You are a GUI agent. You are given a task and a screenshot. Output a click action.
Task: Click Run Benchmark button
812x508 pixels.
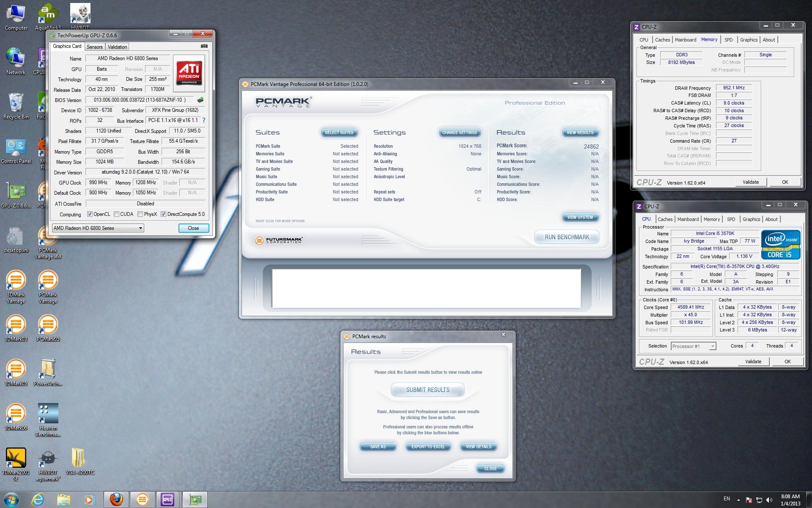click(x=567, y=237)
